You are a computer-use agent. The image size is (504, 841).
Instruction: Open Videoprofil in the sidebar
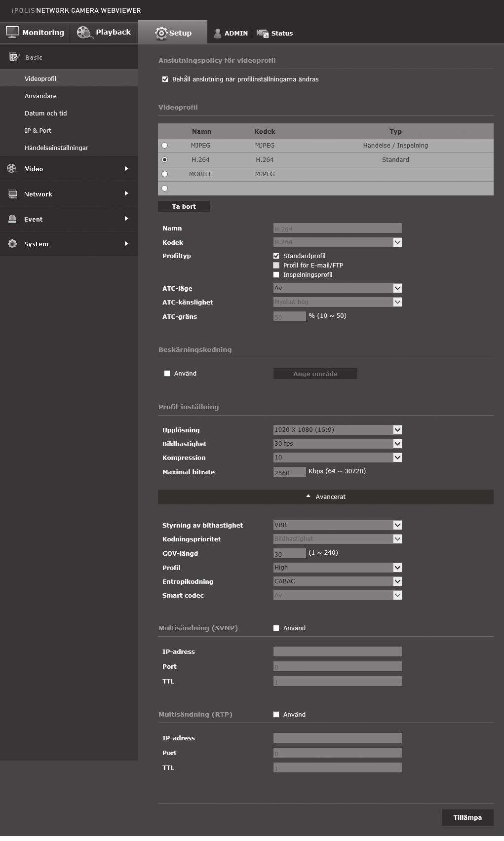(69, 78)
